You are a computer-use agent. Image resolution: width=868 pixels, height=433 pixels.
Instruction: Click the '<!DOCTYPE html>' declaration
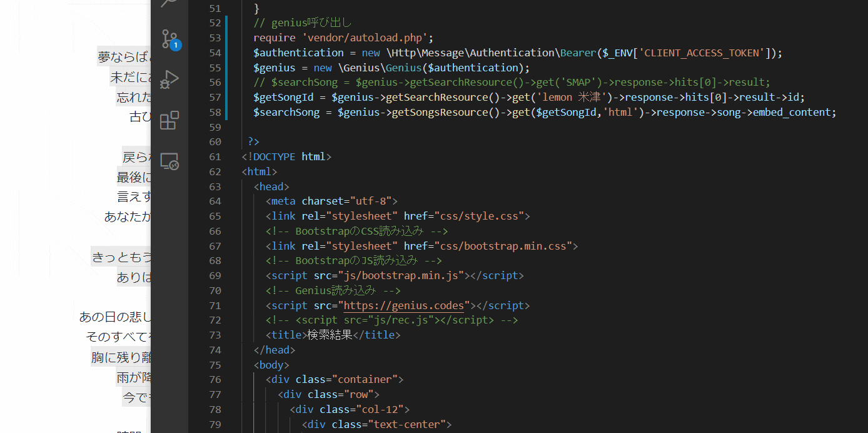tap(286, 156)
